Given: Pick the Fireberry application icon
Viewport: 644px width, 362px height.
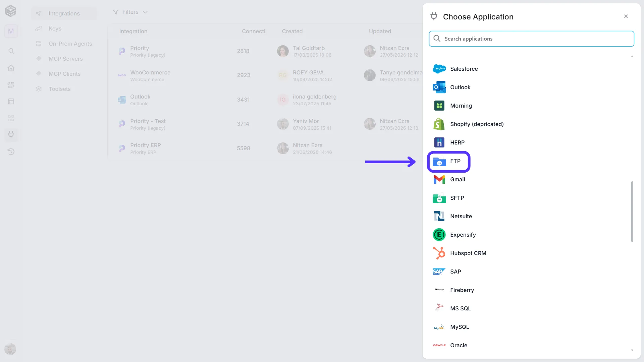Looking at the screenshot, I should [x=439, y=290].
